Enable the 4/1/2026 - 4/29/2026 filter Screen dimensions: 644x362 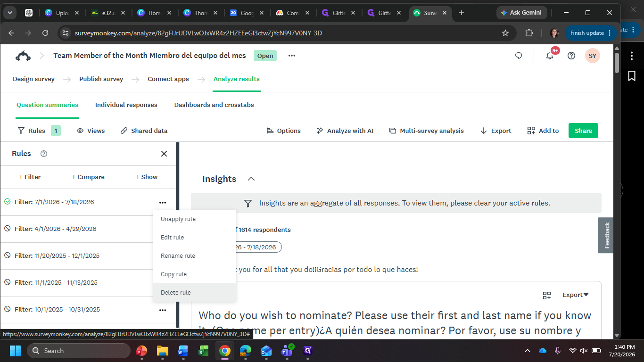7,229
